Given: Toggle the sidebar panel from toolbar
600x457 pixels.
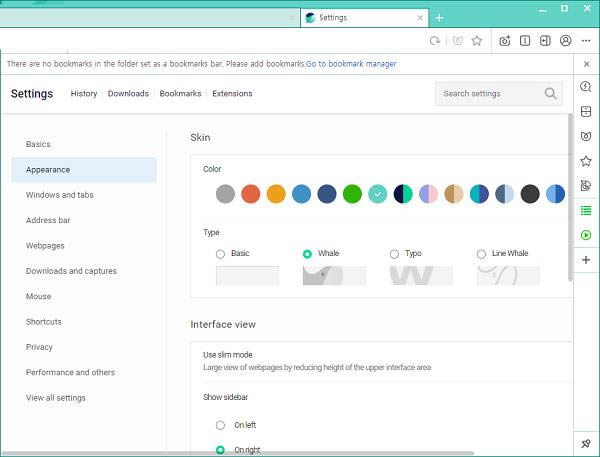Looking at the screenshot, I should coord(545,41).
